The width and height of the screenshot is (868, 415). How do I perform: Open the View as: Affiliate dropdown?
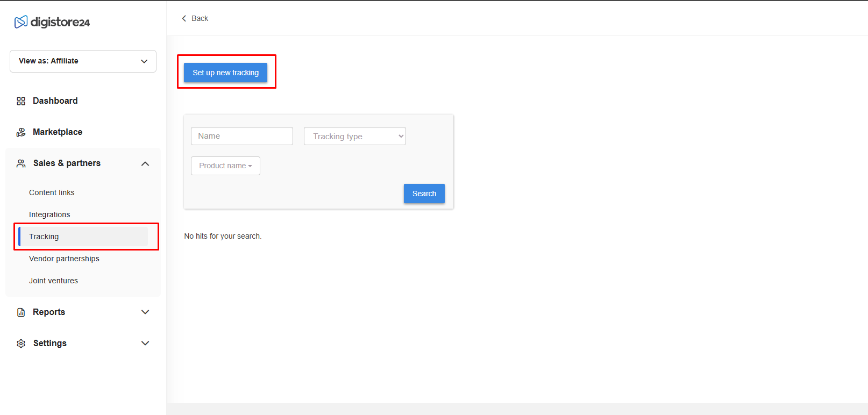[83, 61]
